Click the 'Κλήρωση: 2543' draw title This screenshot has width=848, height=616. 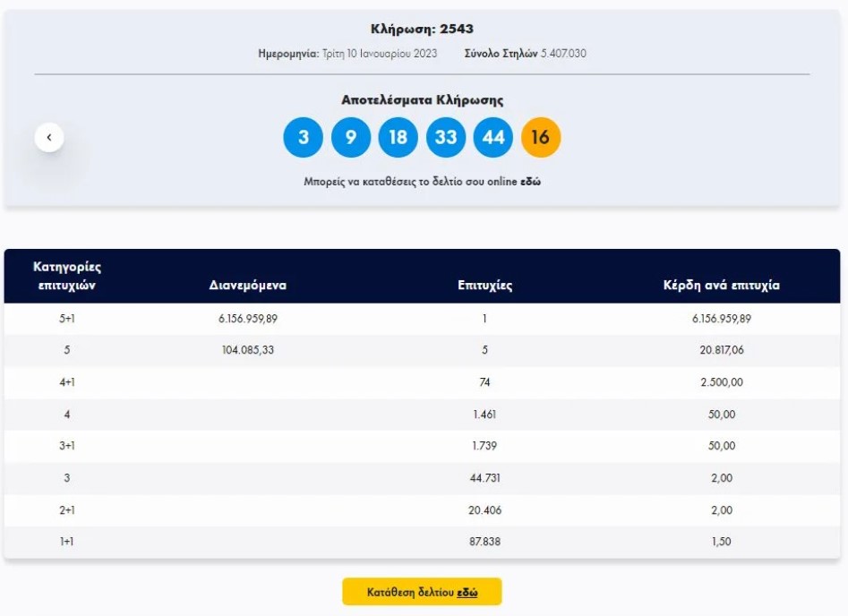(x=422, y=30)
